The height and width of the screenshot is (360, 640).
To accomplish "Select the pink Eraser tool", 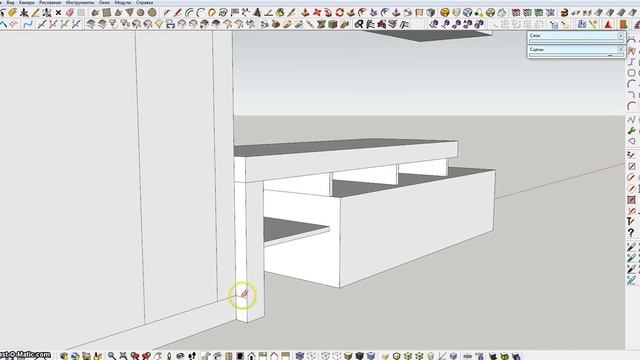I will coord(70,13).
